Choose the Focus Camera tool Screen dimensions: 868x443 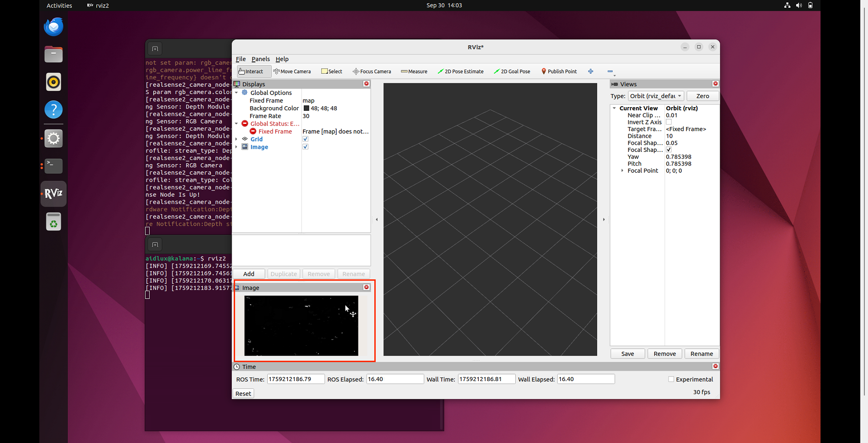click(372, 71)
